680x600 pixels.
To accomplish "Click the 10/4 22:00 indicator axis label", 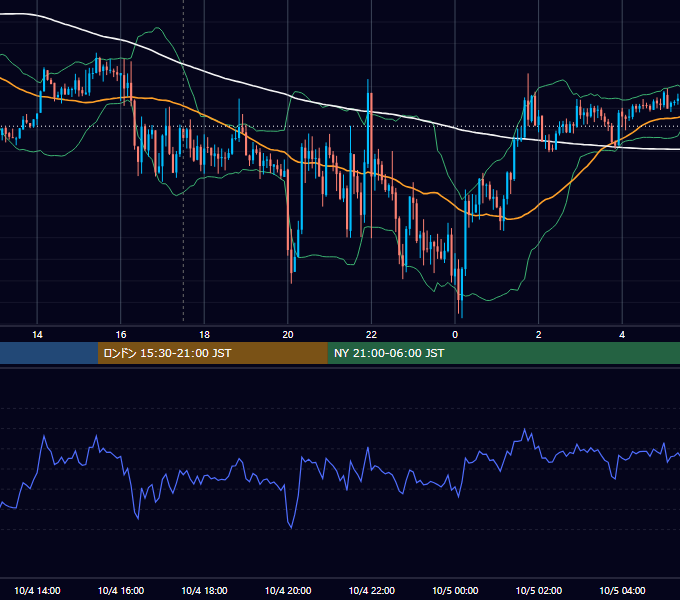I will (372, 590).
